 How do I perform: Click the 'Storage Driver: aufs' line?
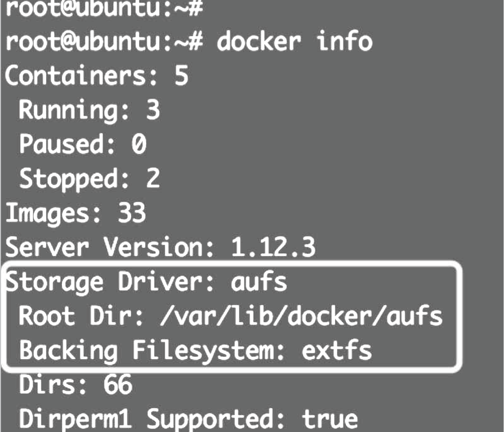(x=146, y=282)
